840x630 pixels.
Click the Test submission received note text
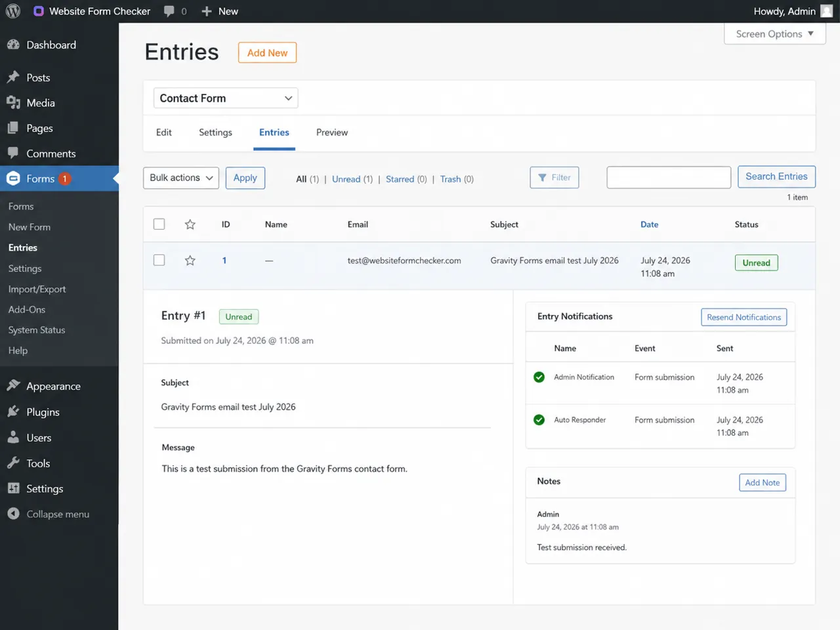click(581, 547)
